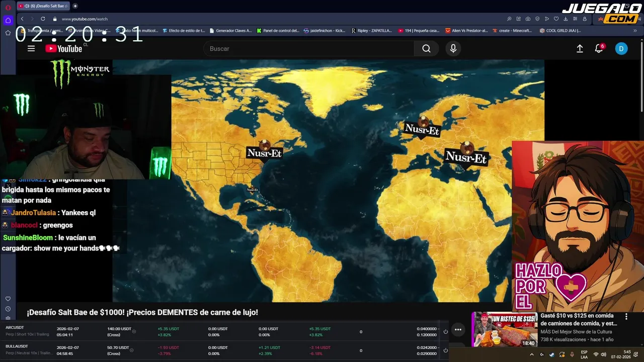
Task: Open 'Panel de control del...' bookmark
Action: click(278, 30)
